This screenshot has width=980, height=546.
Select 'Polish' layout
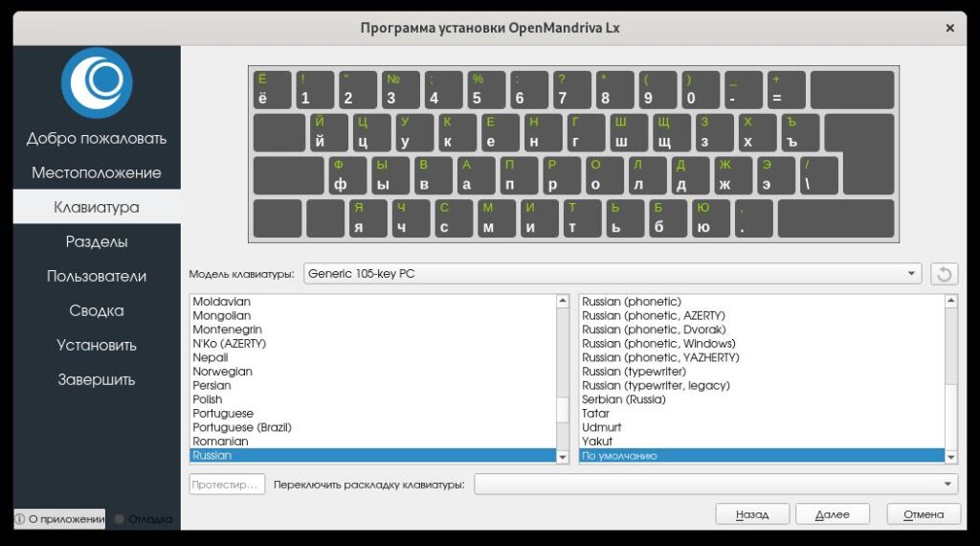point(372,399)
